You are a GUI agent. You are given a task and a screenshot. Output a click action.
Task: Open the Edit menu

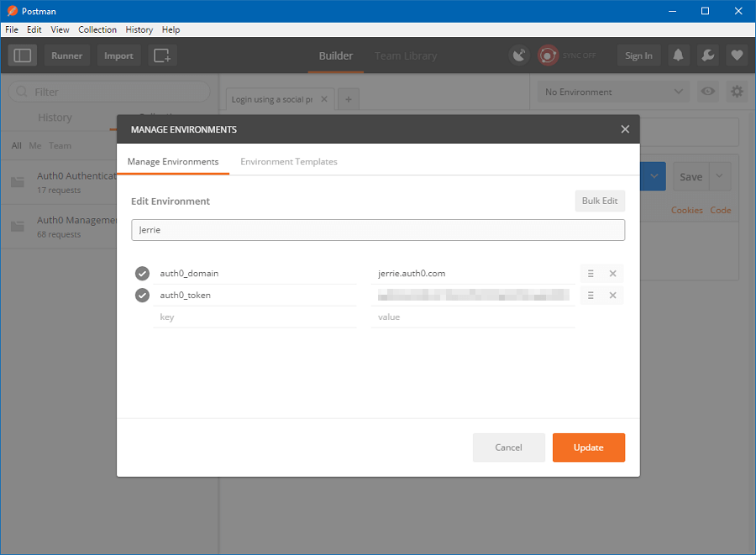34,29
